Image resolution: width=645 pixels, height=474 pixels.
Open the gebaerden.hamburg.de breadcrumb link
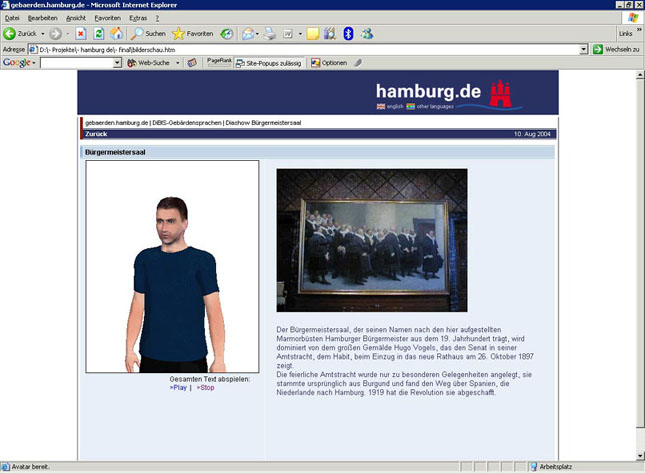pyautogui.click(x=116, y=123)
